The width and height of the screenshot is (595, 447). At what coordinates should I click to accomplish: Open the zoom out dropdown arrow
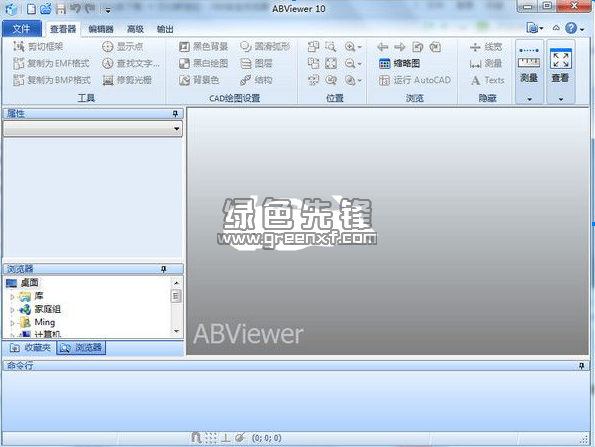[359, 64]
